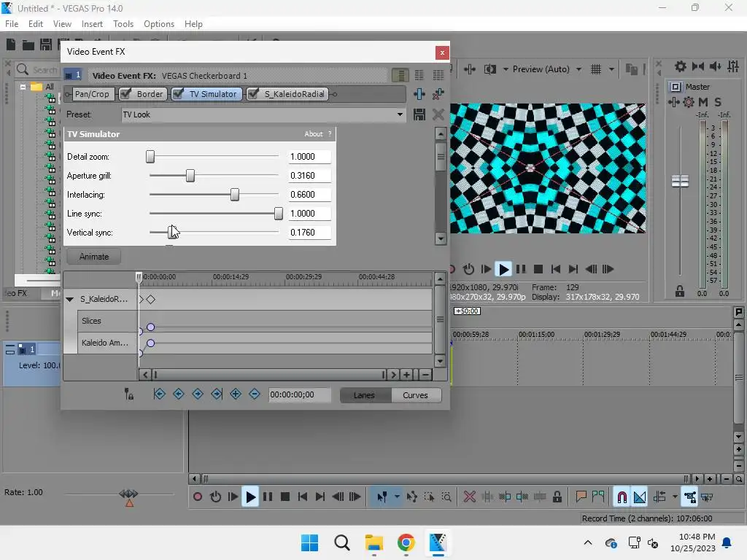Select the Zoom Edit tool
Image resolution: width=747 pixels, height=560 pixels.
[x=446, y=497]
